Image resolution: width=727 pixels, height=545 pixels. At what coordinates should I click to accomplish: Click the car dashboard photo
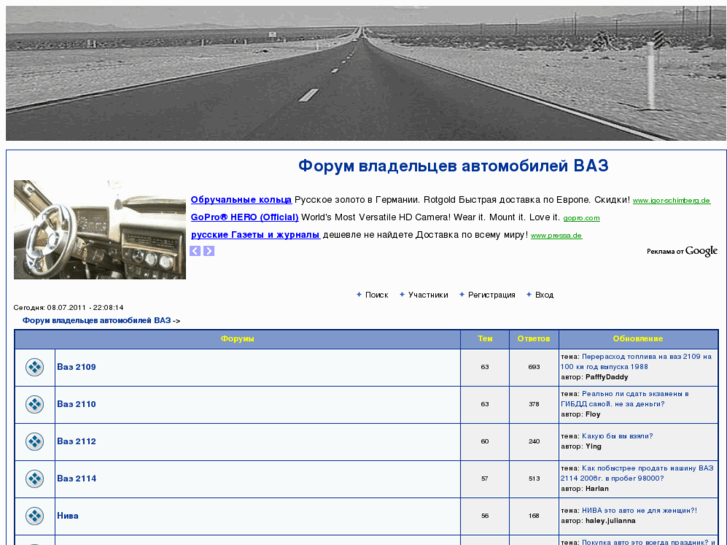click(100, 230)
